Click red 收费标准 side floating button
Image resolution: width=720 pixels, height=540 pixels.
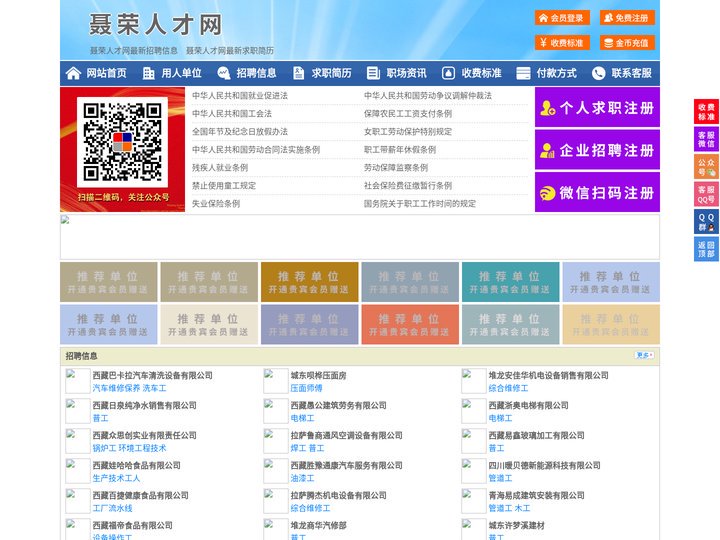tap(706, 112)
